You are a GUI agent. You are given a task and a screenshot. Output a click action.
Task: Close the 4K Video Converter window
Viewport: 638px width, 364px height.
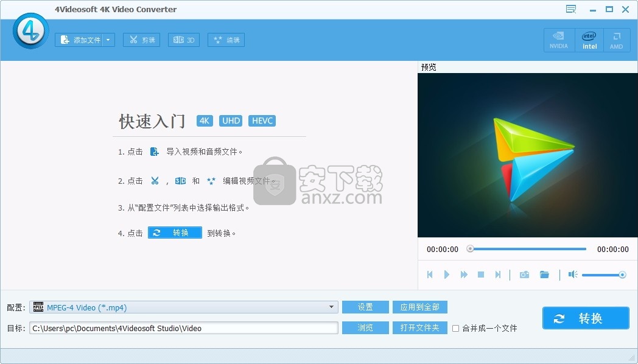pos(626,9)
